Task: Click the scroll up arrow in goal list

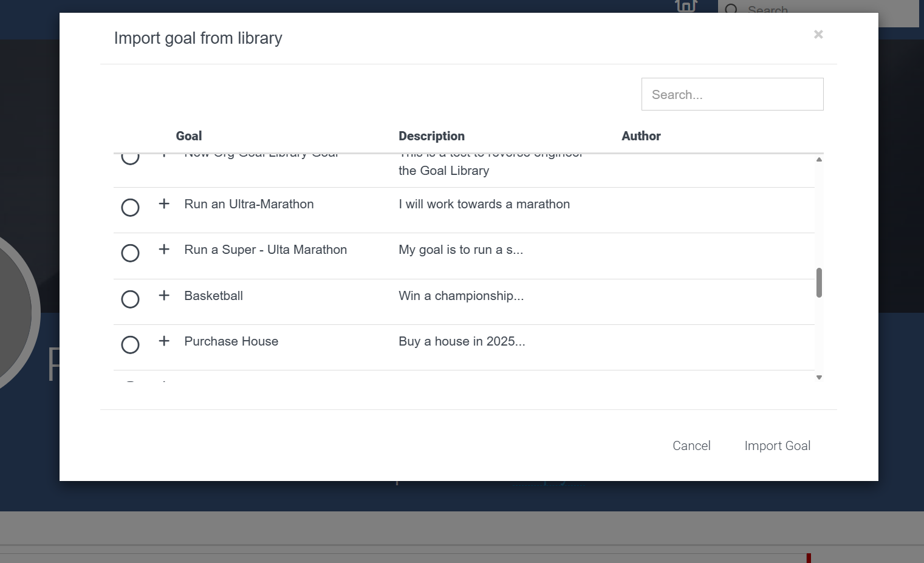Action: click(x=819, y=160)
